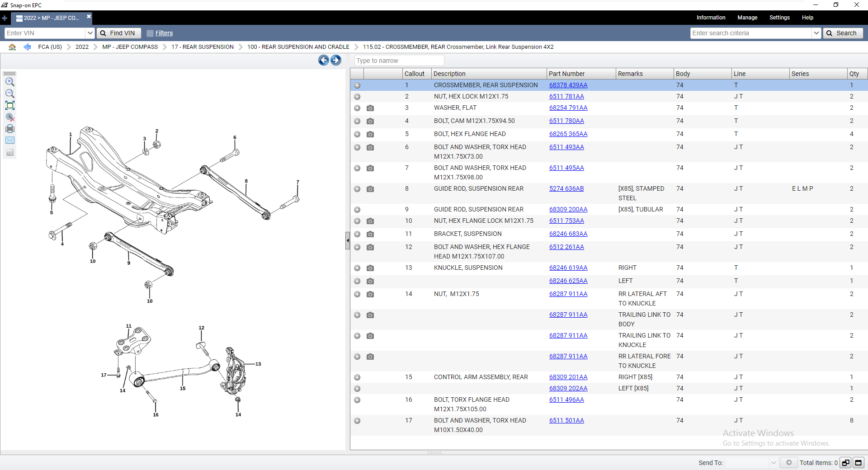Open the Information menu
Image resolution: width=868 pixels, height=470 pixels.
(x=711, y=18)
